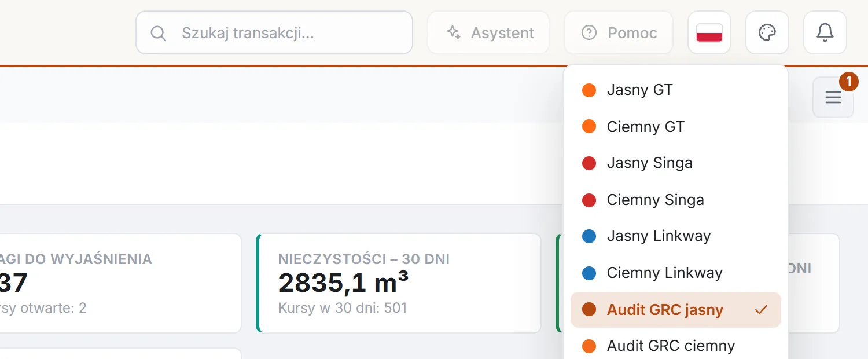Choose the Jasny Singa theme
Image resolution: width=868 pixels, height=359 pixels.
pos(676,163)
